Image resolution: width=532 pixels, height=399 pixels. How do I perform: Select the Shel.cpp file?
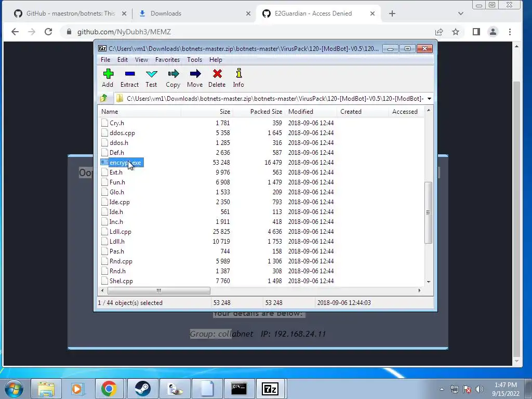[121, 281]
